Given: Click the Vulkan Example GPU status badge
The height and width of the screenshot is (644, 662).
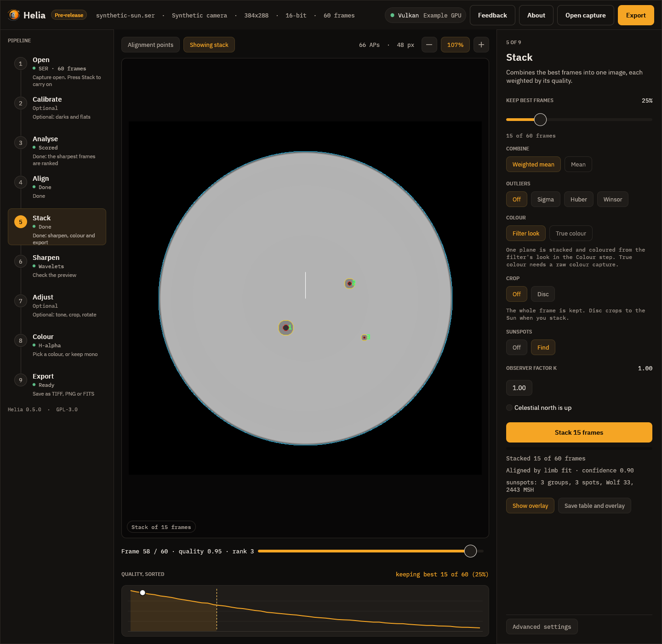Looking at the screenshot, I should (x=425, y=15).
